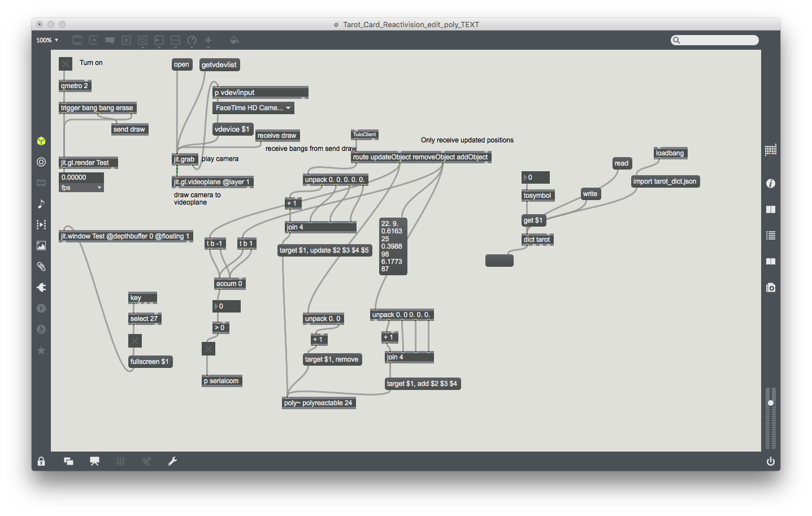Viewport: 812px width, 516px height.
Task: Open the sequence play icon in left sidebar
Action: click(x=41, y=224)
